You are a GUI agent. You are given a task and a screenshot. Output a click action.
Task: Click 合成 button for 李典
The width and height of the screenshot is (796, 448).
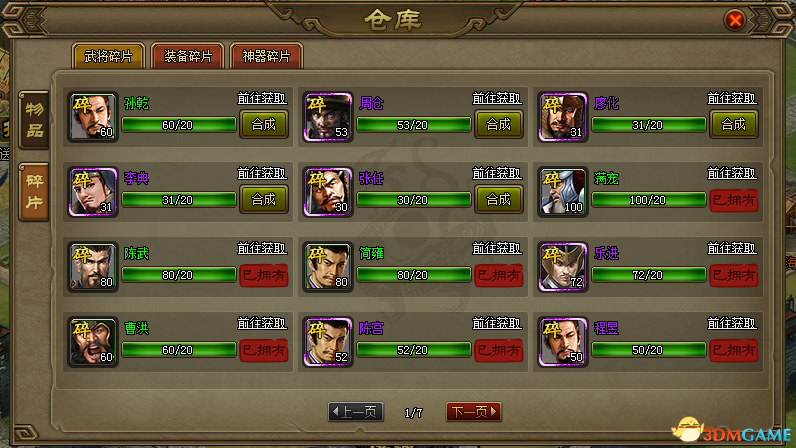coord(264,200)
